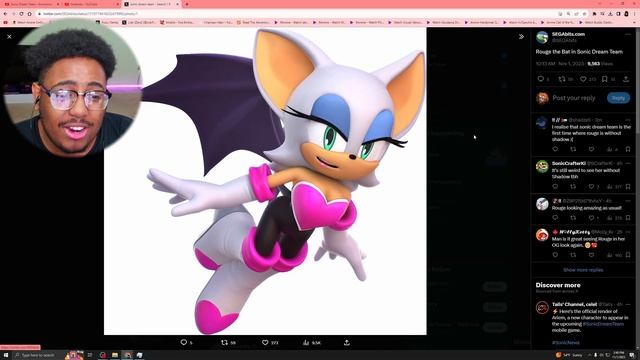640x360 pixels.
Task: Bookmark SonicCrafterKI's reply
Action: point(628,187)
